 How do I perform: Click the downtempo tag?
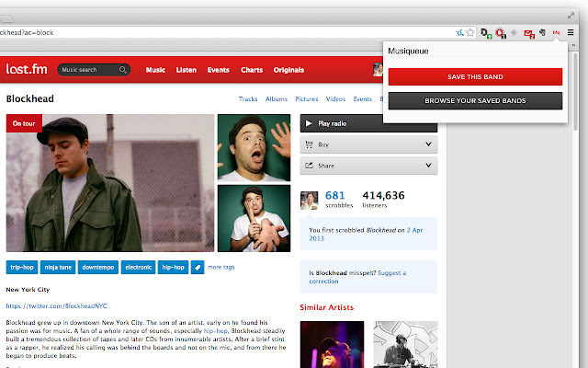[98, 268]
